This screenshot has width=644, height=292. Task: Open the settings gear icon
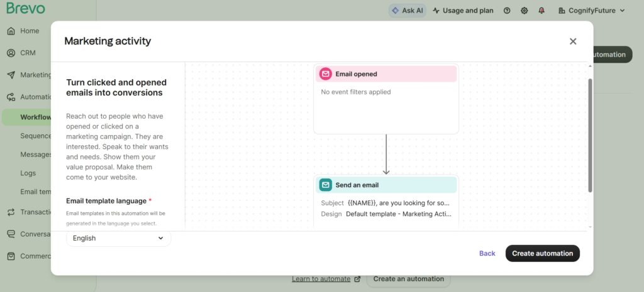click(x=524, y=11)
